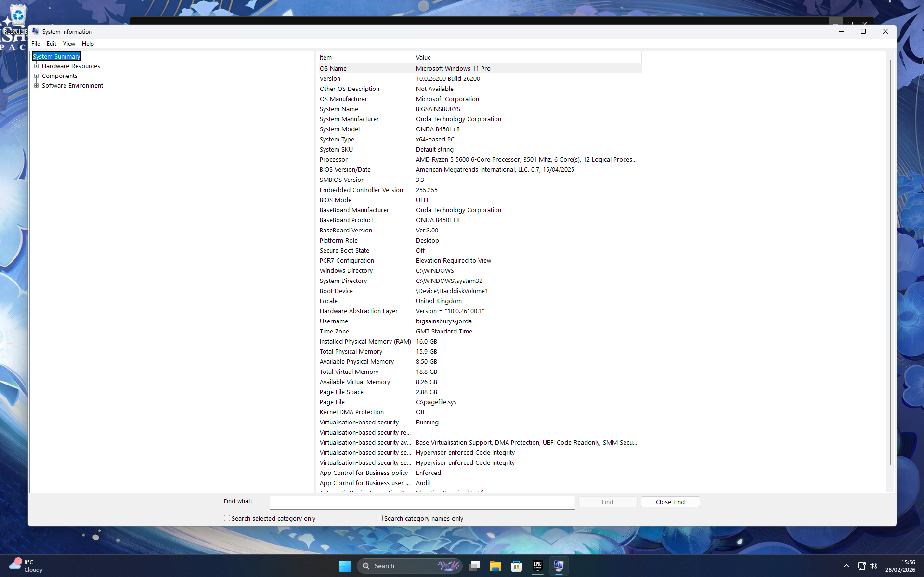Select the Locale row
Viewport: 924px width, 577px height.
[x=480, y=301]
